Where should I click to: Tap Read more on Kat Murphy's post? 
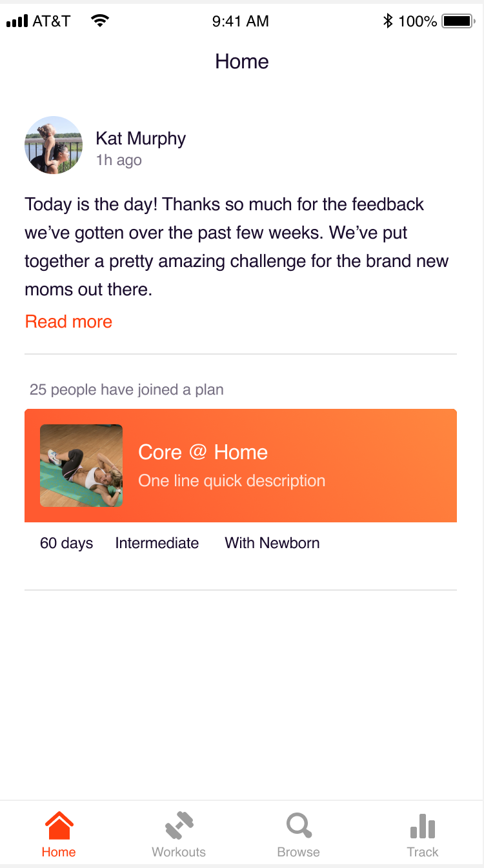point(68,321)
